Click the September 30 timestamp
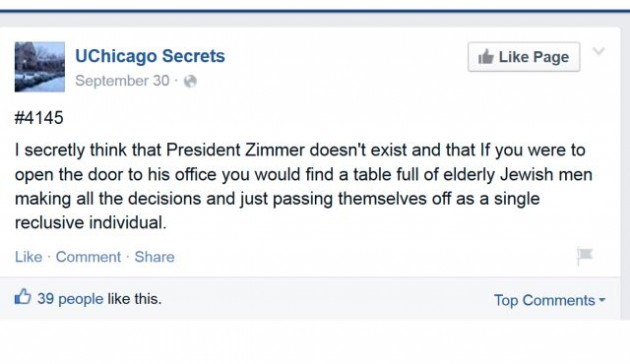 click(x=122, y=81)
